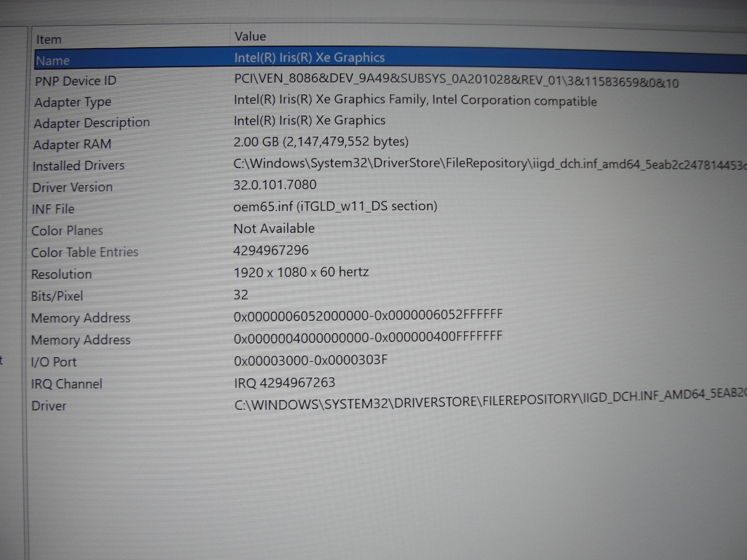Select the Adapter Type row
Viewport: 747px width, 560px height.
click(73, 102)
